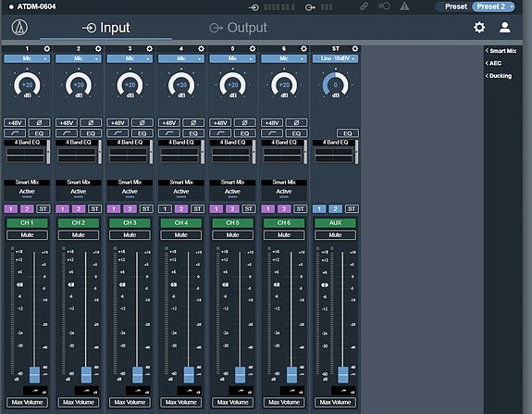Toggle phase invert on channel 2
This screenshot has height=414, width=532.
tap(91, 122)
